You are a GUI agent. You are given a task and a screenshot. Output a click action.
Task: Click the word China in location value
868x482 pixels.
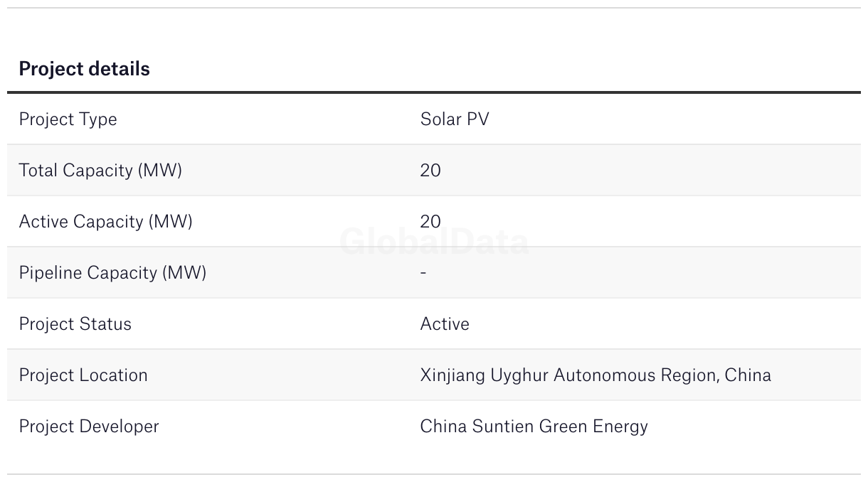pyautogui.click(x=748, y=375)
